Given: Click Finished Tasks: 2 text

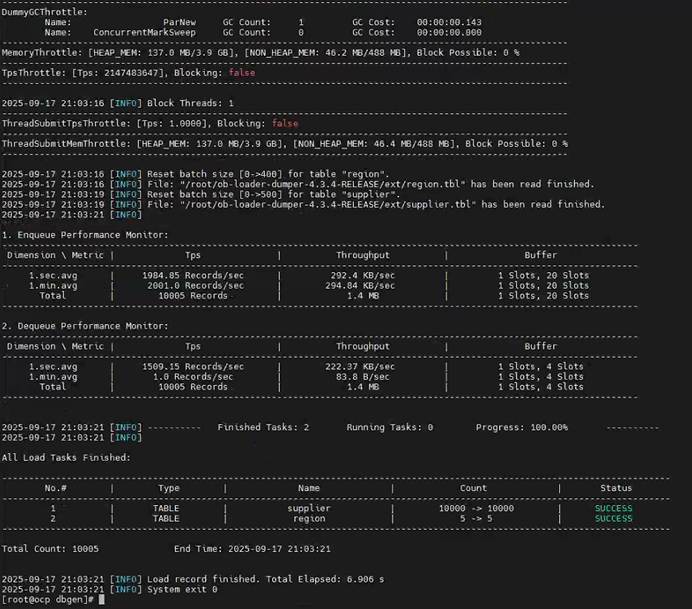Looking at the screenshot, I should (263, 428).
